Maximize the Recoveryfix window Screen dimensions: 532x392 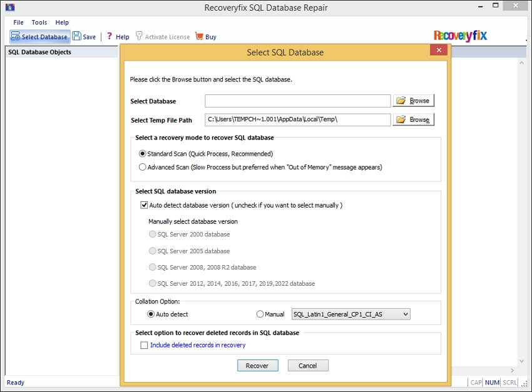[496, 6]
